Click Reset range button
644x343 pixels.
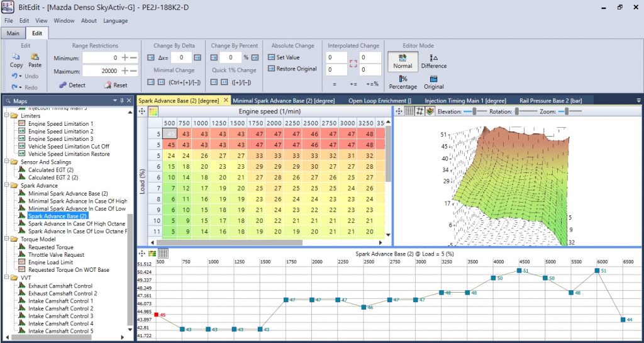[x=116, y=85]
